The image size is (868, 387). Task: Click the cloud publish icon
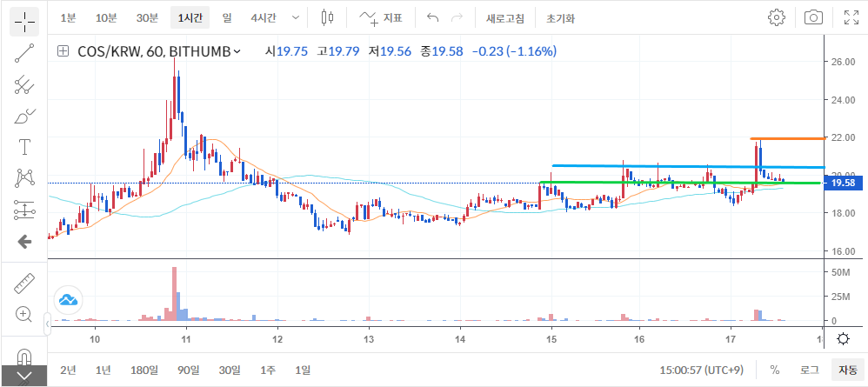coord(68,301)
